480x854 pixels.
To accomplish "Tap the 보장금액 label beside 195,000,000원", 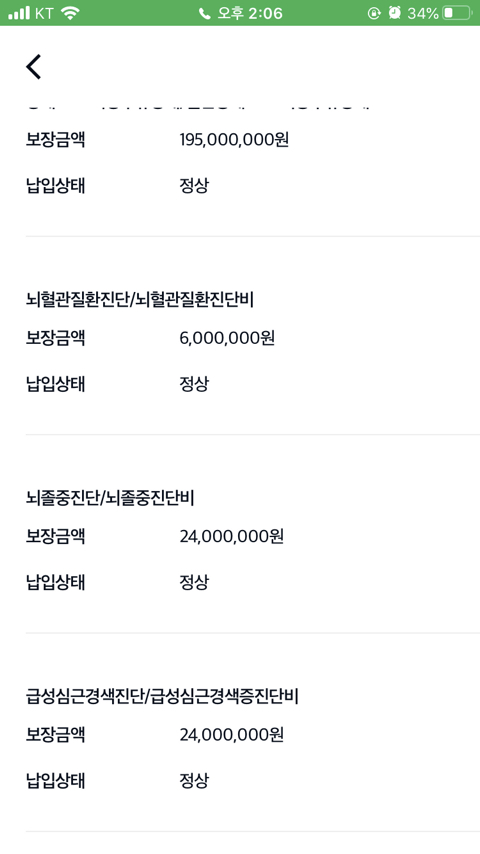I will (x=55, y=140).
